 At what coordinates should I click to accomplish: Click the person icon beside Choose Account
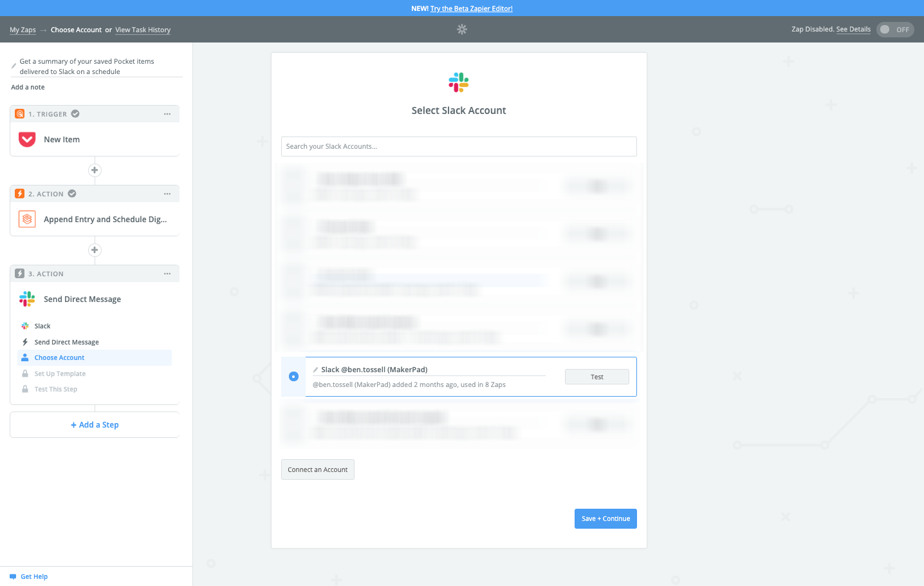click(x=25, y=357)
